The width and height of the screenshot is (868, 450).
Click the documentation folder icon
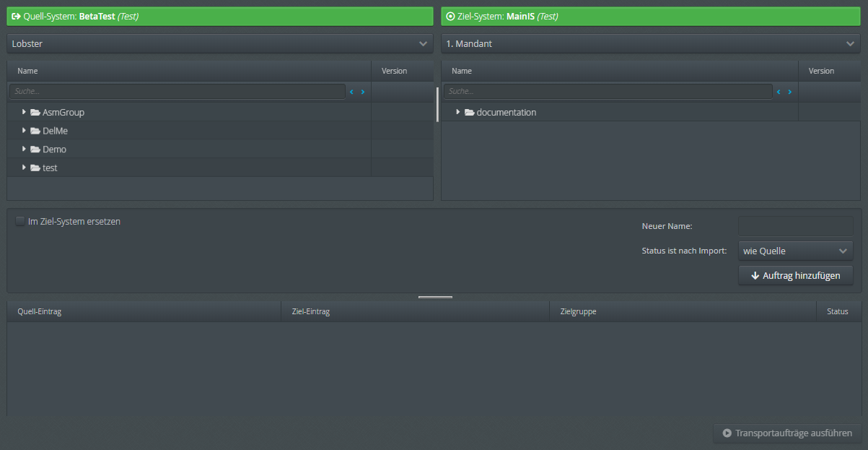(x=469, y=112)
